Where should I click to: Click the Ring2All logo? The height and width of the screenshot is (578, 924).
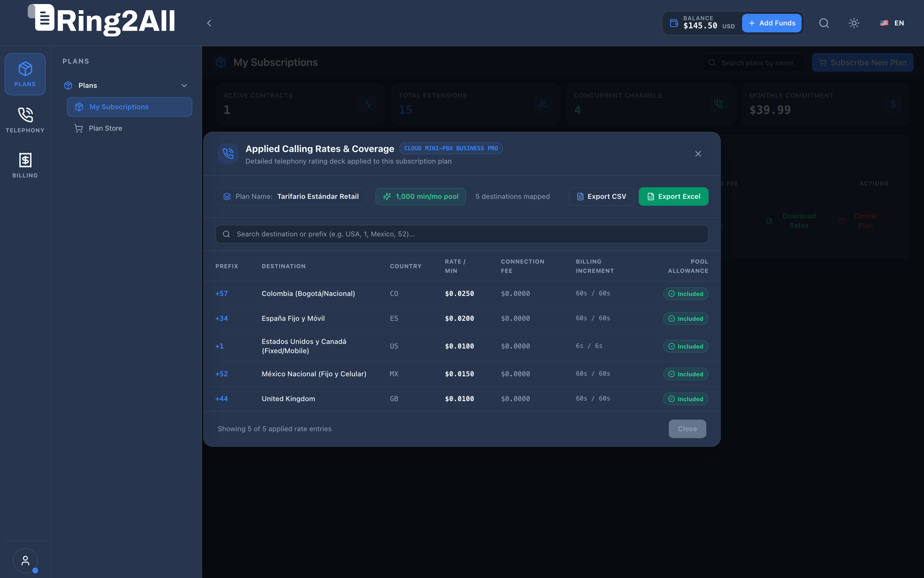(x=102, y=20)
